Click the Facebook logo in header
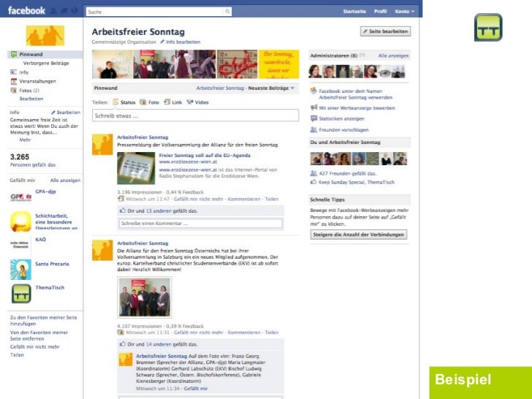Viewport: 532px width, 399px height. (26, 11)
